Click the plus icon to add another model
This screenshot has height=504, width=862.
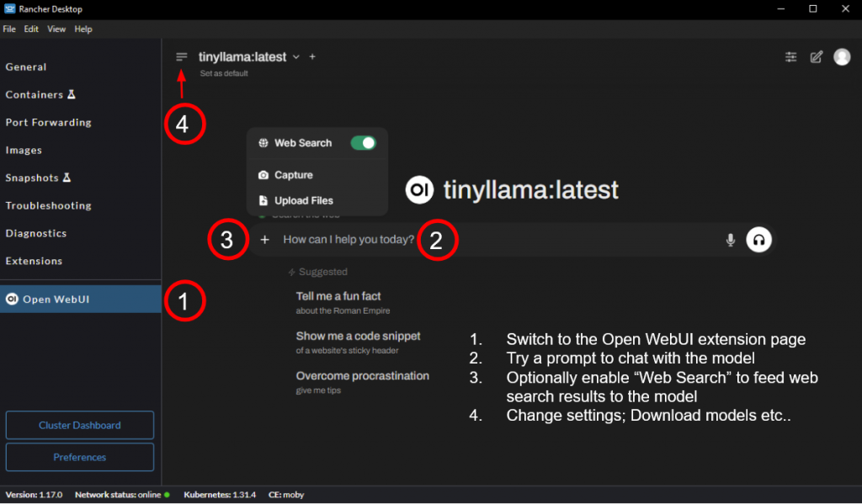(x=312, y=57)
